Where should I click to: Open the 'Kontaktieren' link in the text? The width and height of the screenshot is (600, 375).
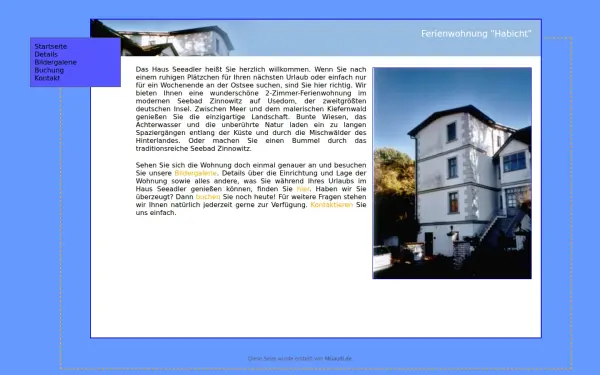click(x=331, y=205)
